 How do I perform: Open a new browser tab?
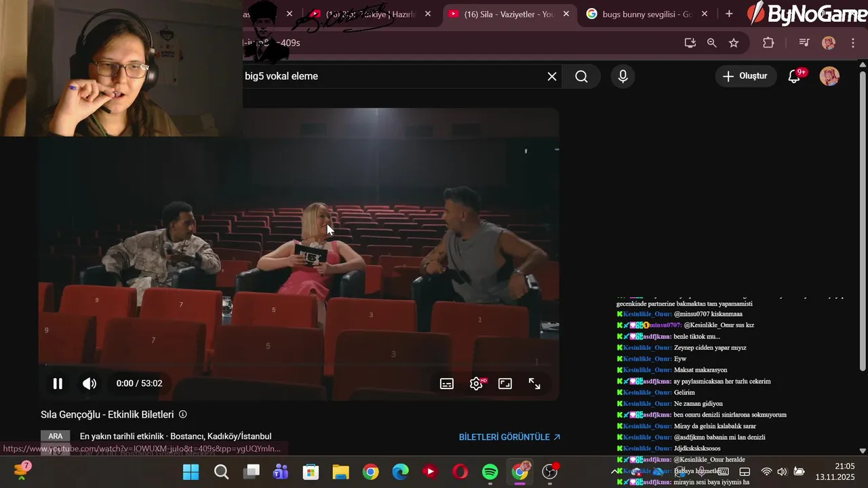point(729,14)
